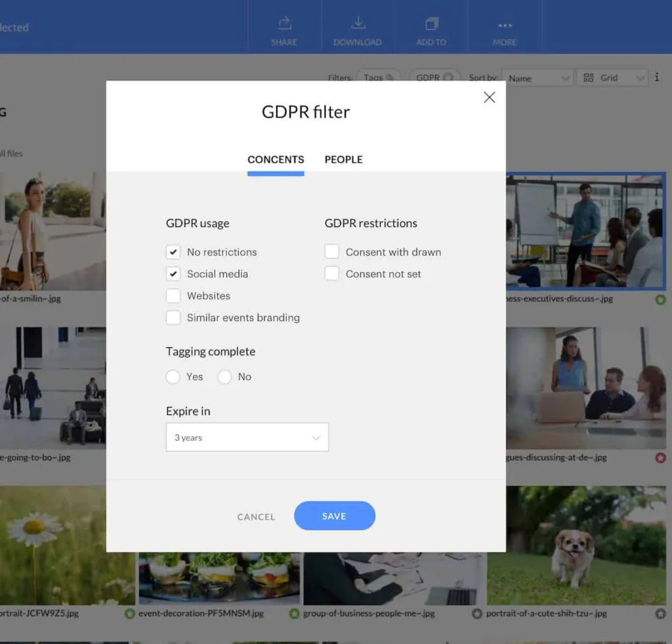Screen dimensions: 672x644
Task: Open the Sort by Name dropdown
Action: pyautogui.click(x=537, y=78)
